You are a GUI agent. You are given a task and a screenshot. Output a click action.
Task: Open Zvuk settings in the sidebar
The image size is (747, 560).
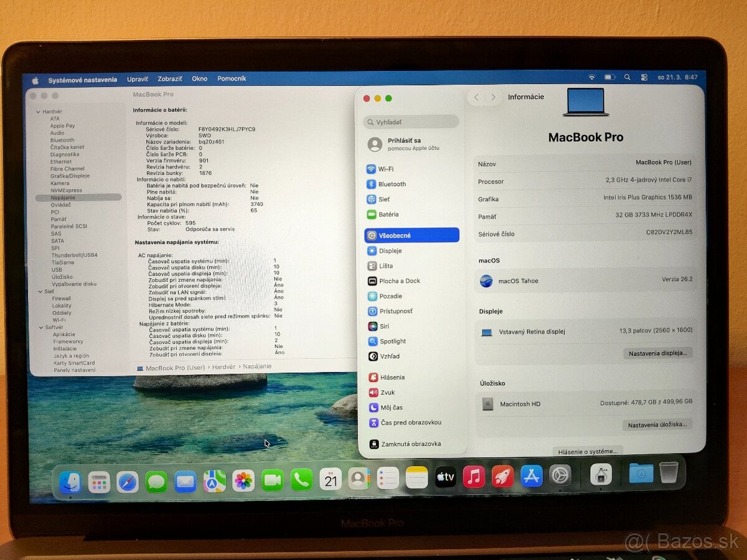(x=386, y=392)
